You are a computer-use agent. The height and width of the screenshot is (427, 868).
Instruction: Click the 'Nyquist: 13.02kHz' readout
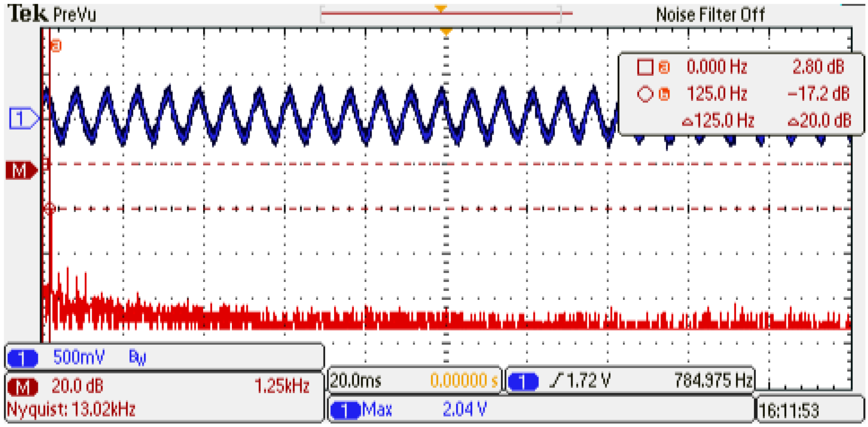click(x=71, y=409)
